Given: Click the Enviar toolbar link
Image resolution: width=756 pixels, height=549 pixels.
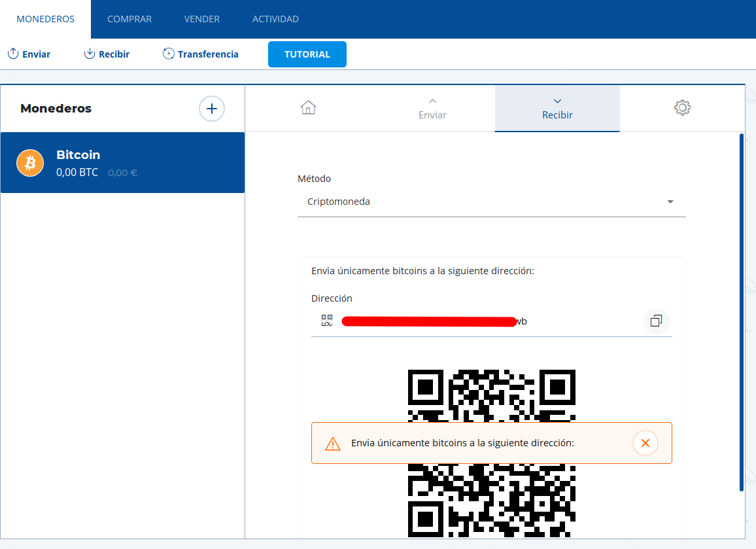Looking at the screenshot, I should (29, 54).
